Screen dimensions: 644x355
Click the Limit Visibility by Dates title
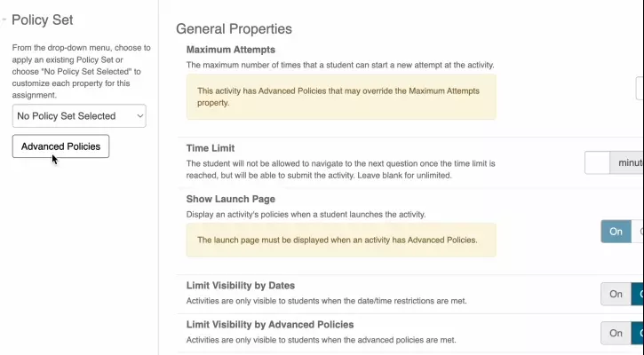pos(241,286)
